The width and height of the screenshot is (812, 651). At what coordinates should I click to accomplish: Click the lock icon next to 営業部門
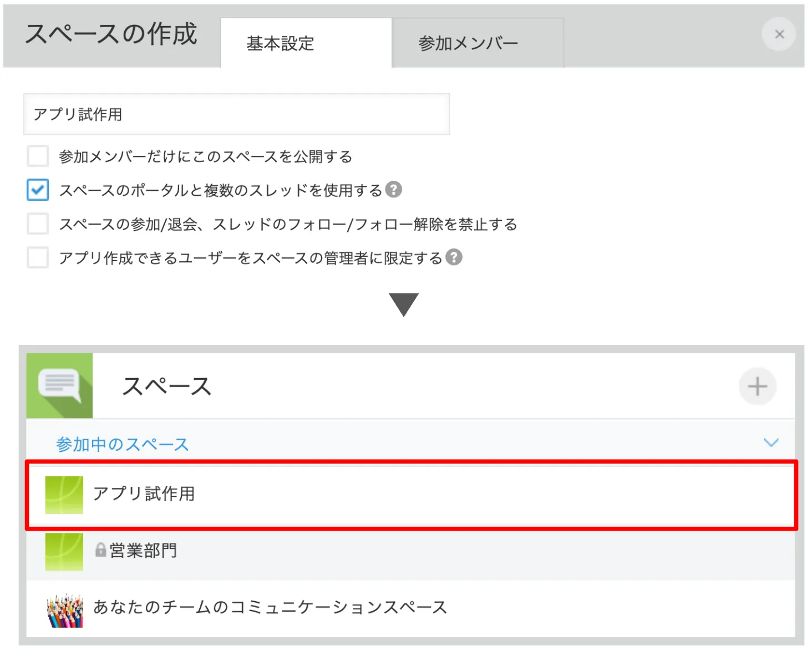tap(100, 550)
